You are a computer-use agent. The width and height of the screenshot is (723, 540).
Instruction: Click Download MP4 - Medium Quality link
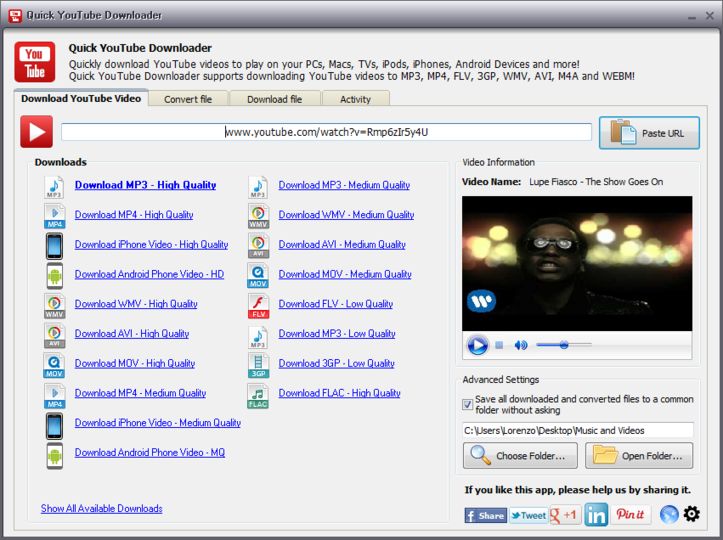click(140, 393)
